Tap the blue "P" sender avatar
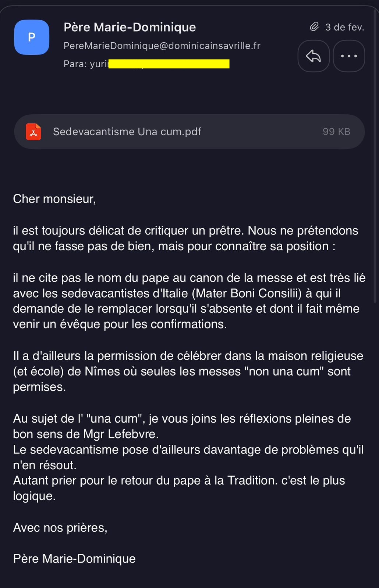Viewport: 379px width, 588px height. click(x=32, y=37)
